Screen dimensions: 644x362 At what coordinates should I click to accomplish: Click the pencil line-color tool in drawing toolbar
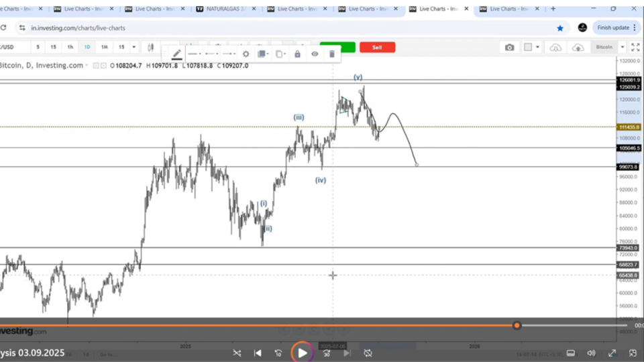tap(177, 54)
